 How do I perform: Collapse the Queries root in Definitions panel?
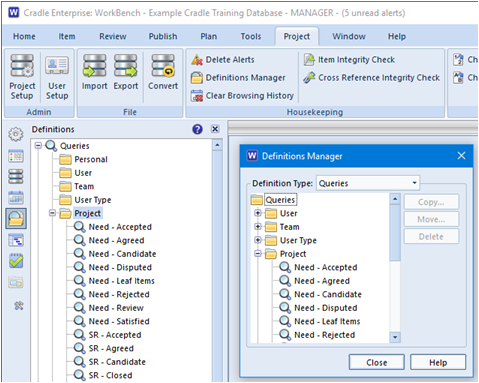point(38,146)
